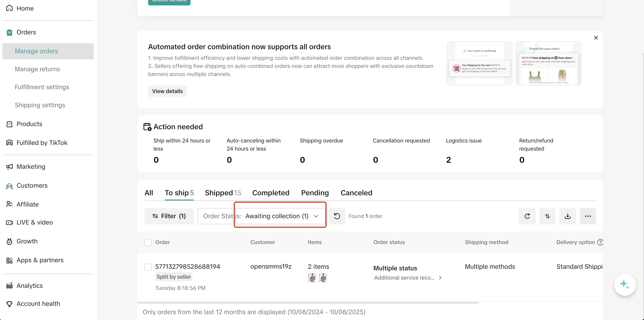Click the Delivery option help question icon

[600, 242]
